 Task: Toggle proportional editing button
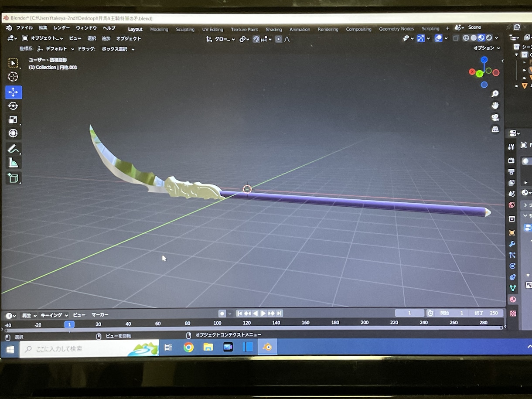pyautogui.click(x=278, y=39)
